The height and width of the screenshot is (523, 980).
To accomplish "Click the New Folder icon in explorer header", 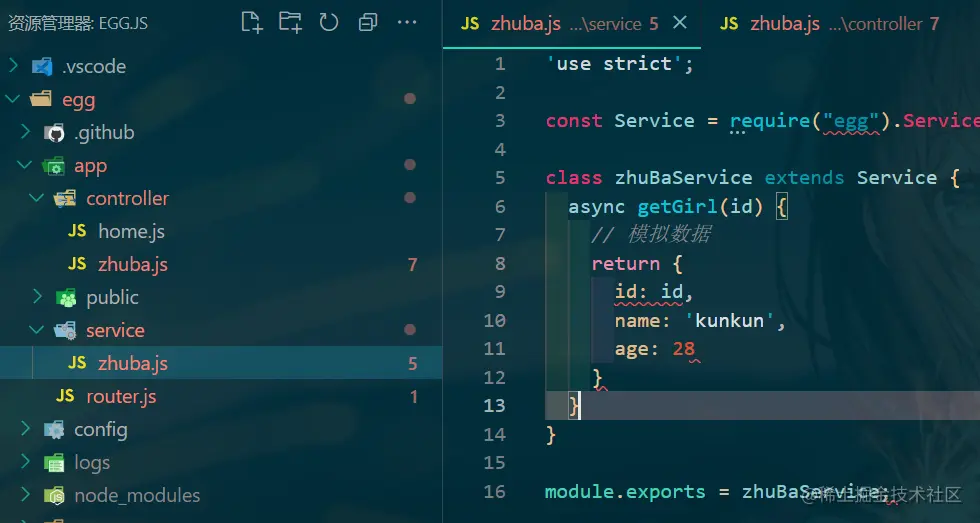I will pos(290,22).
